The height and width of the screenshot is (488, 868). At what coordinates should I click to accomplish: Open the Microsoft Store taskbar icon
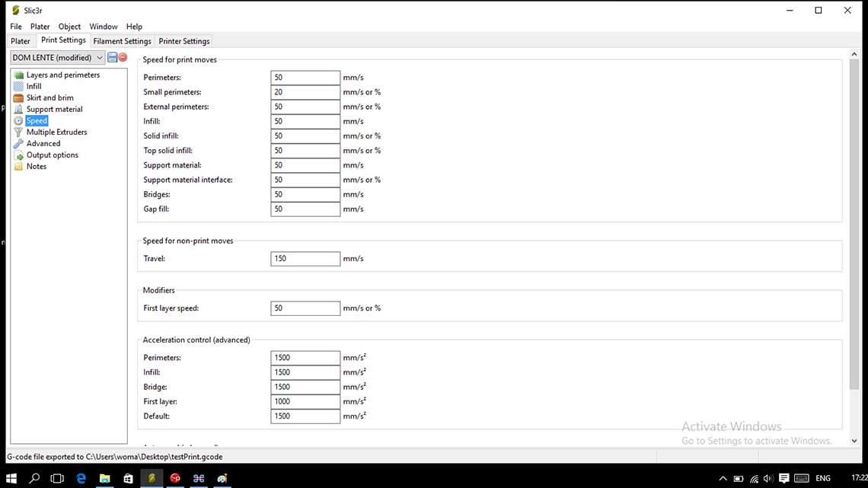[x=128, y=479]
